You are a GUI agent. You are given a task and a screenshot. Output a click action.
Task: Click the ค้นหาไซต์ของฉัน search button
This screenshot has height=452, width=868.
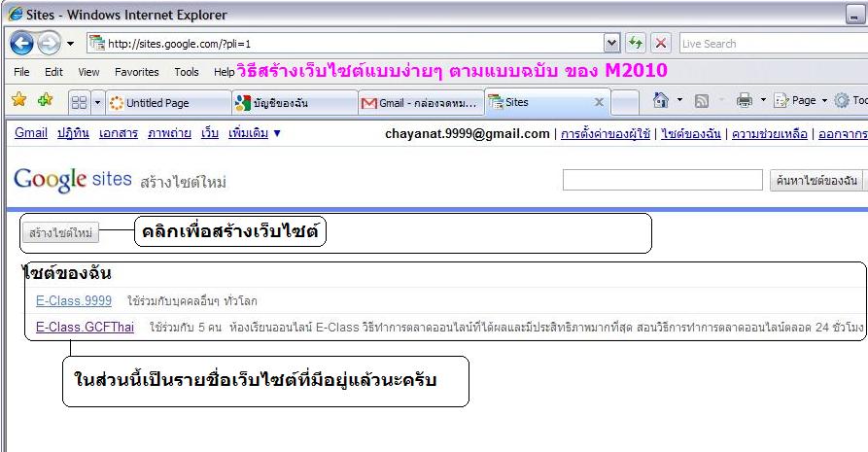pos(816,180)
